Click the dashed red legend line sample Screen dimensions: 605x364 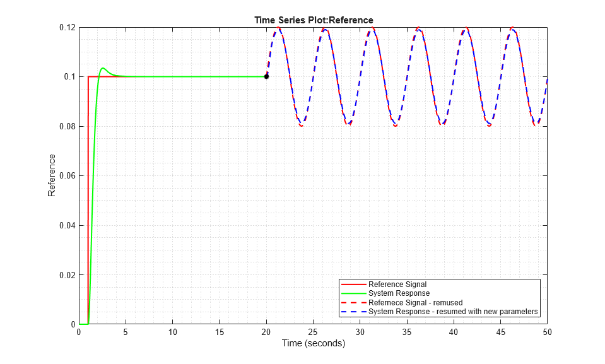click(353, 303)
